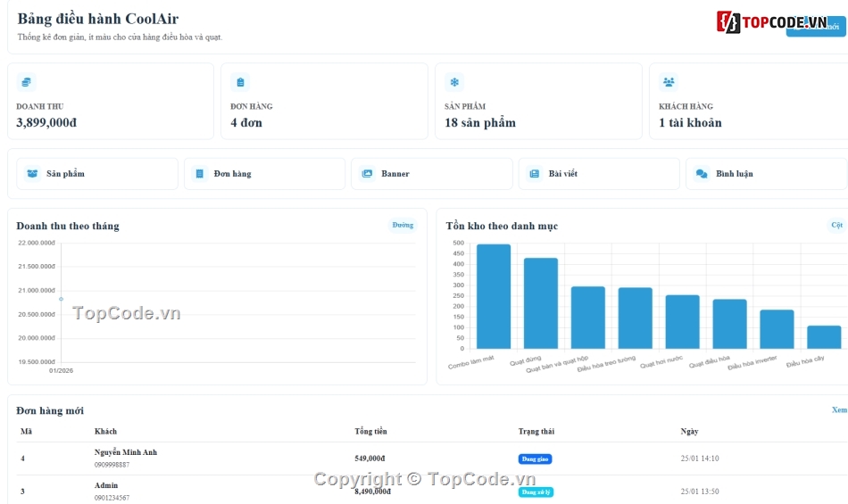Click the receipt icon beside Đơn hàng

point(200,173)
